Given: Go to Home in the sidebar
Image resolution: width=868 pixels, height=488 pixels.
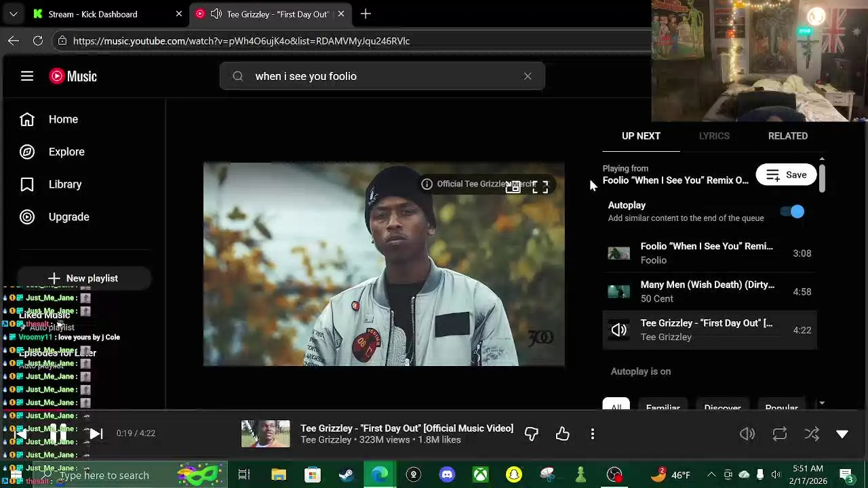Looking at the screenshot, I should pyautogui.click(x=63, y=119).
